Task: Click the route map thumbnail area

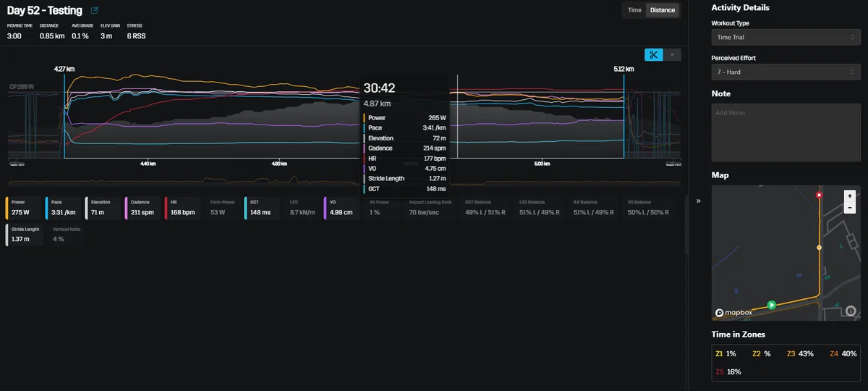Action: click(x=786, y=253)
